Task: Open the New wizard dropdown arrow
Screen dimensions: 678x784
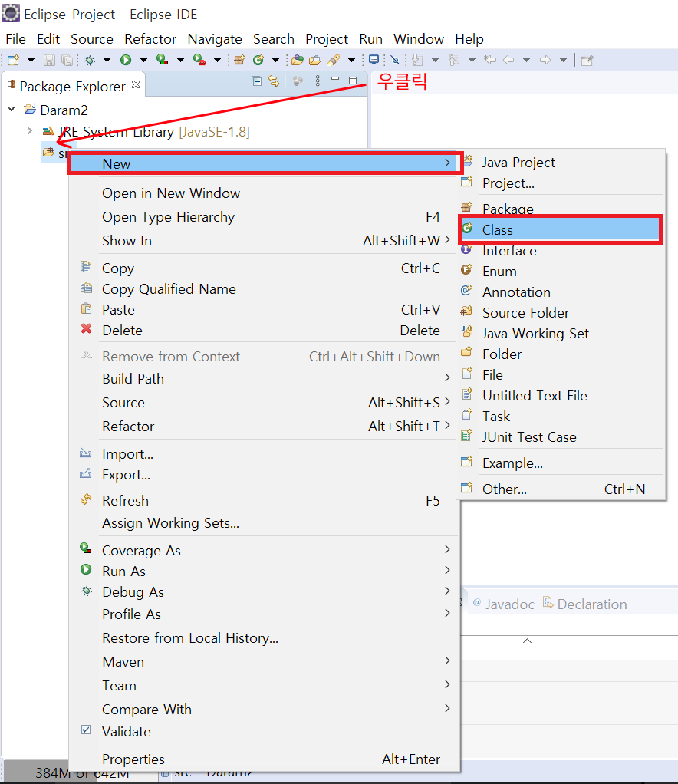Action: pyautogui.click(x=31, y=60)
